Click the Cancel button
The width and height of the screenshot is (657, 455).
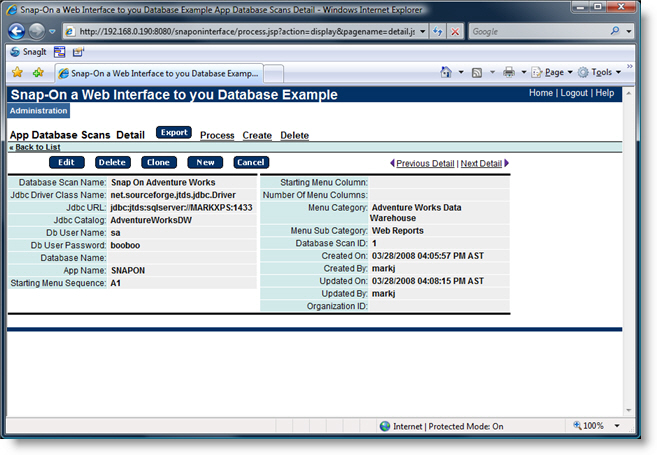tap(251, 163)
